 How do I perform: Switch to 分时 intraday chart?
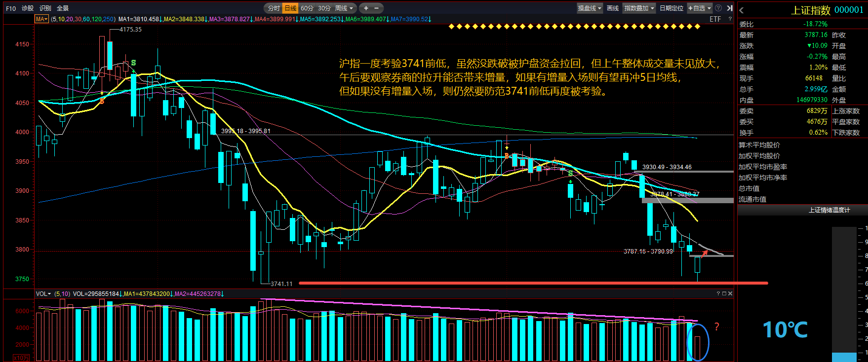pos(274,8)
